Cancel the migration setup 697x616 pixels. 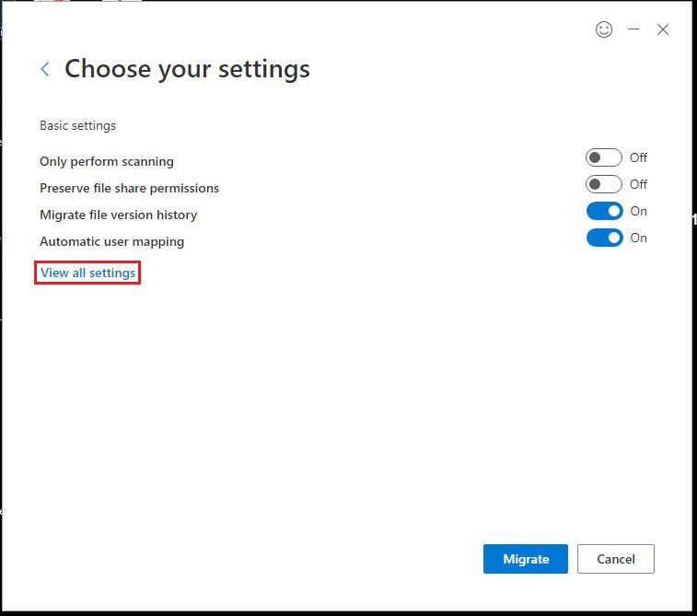tap(616, 559)
